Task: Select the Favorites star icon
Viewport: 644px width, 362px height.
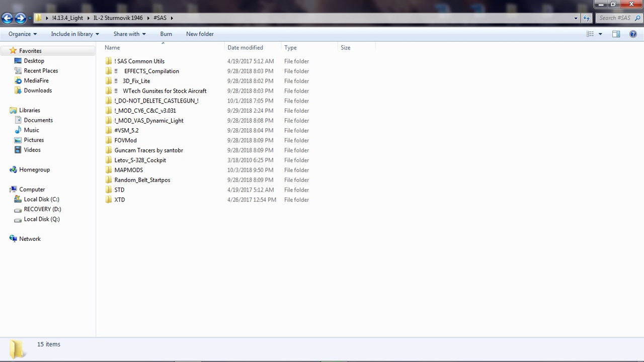Action: pyautogui.click(x=13, y=51)
